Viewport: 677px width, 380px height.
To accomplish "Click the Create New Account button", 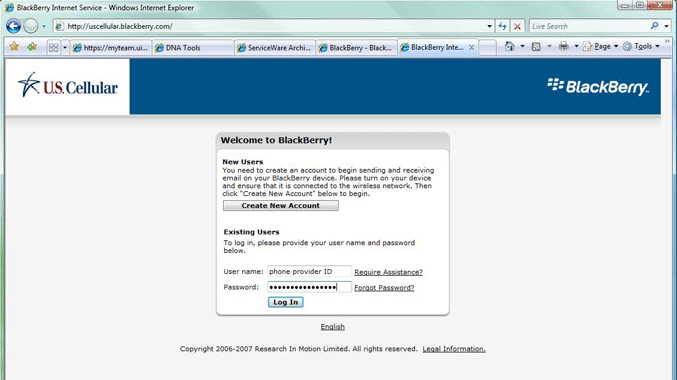I will click(x=281, y=206).
